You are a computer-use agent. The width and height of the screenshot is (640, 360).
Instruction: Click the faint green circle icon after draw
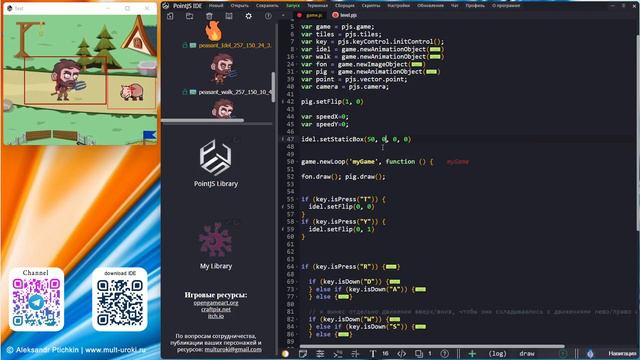coord(563,353)
